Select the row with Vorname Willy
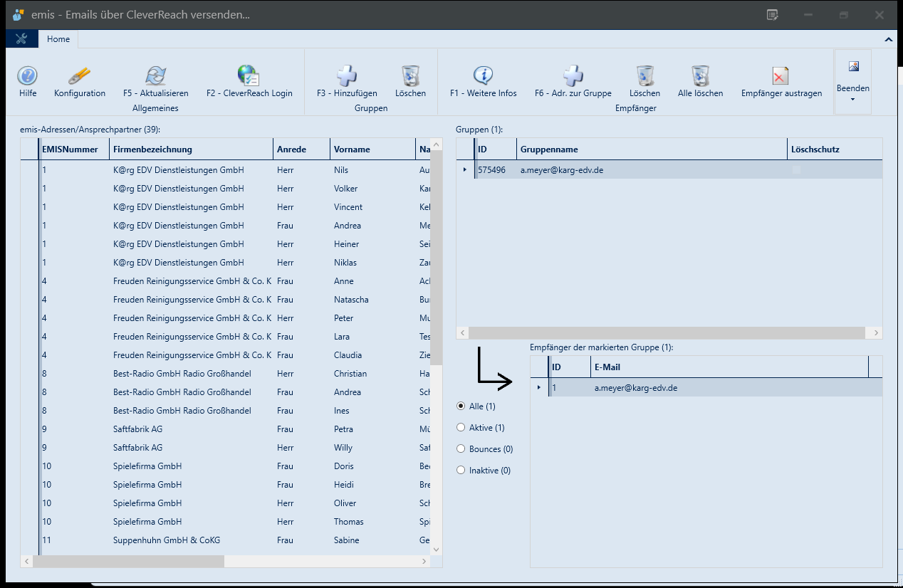The height and width of the screenshot is (588, 903). point(226,448)
